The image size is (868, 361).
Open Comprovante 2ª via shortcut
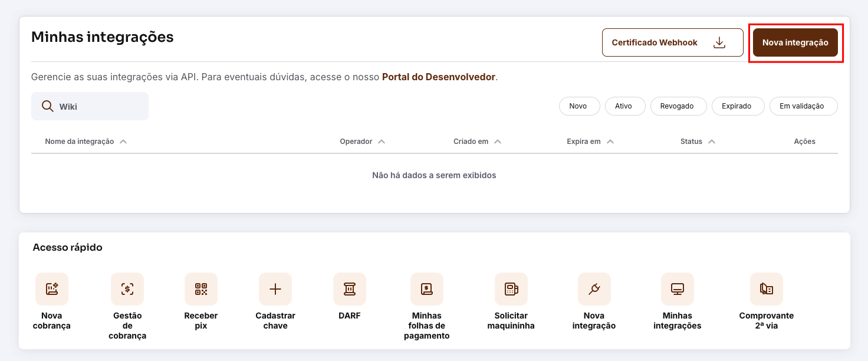pyautogui.click(x=766, y=289)
